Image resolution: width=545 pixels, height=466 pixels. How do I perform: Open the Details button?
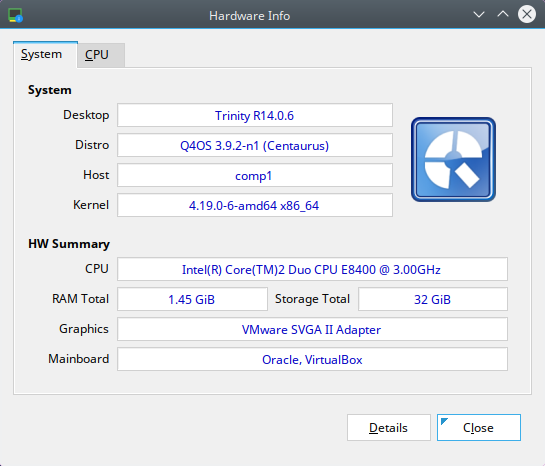click(x=389, y=427)
